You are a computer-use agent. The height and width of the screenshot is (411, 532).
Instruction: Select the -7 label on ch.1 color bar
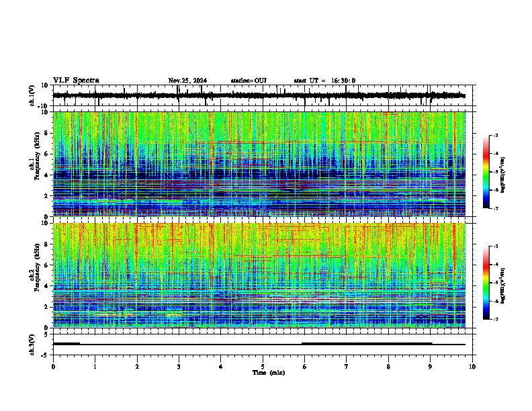[x=495, y=208]
